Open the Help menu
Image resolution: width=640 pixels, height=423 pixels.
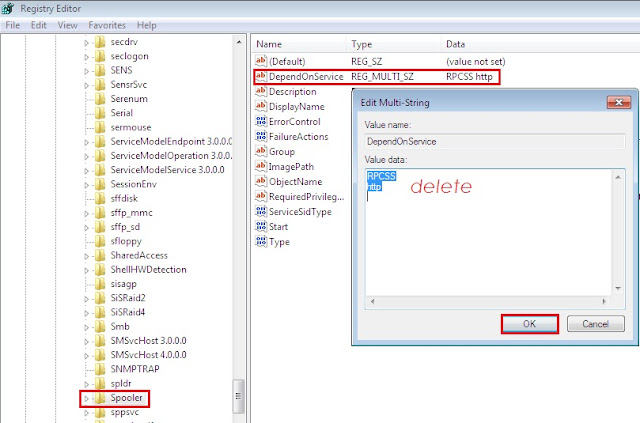(147, 25)
